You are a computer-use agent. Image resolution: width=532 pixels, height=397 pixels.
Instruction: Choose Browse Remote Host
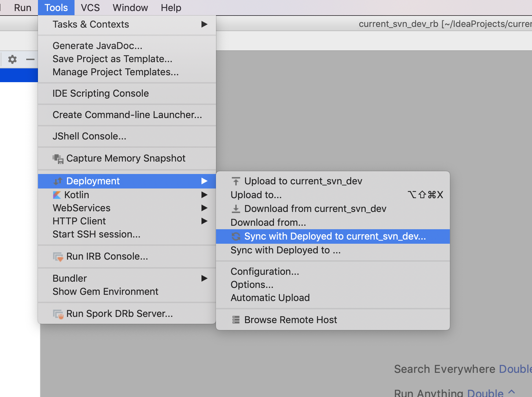[333, 320]
